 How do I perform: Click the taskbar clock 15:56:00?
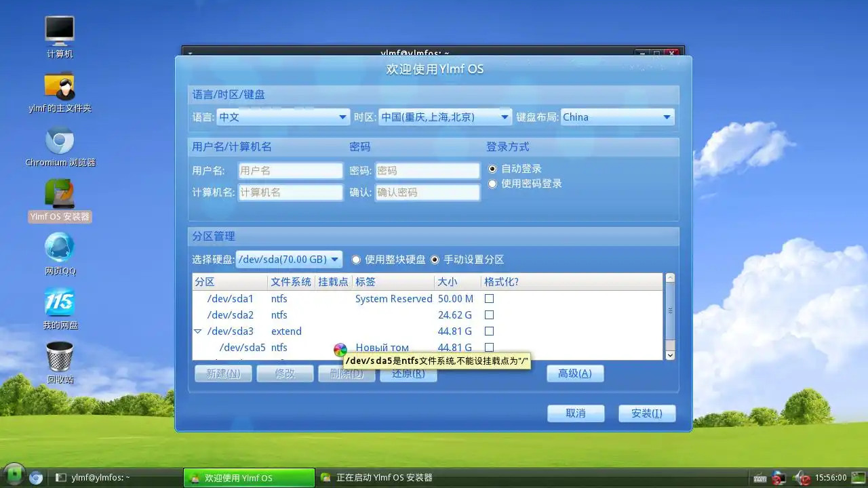point(830,478)
